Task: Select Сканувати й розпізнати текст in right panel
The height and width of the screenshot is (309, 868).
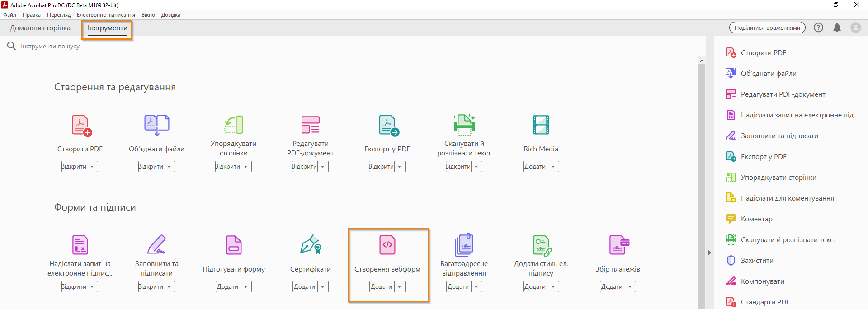Action: click(x=781, y=239)
